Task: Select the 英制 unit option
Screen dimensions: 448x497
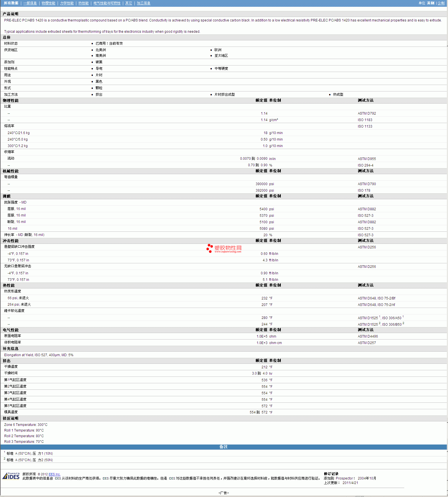Action: coord(430,3)
